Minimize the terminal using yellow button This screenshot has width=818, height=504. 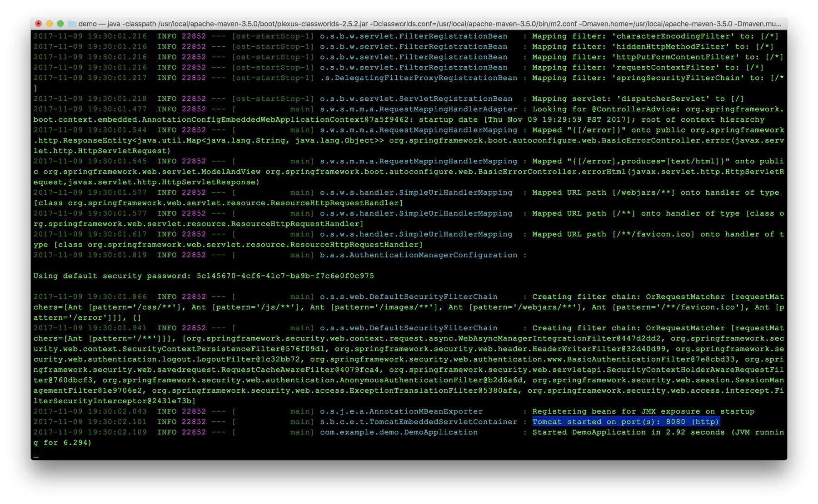(50, 24)
